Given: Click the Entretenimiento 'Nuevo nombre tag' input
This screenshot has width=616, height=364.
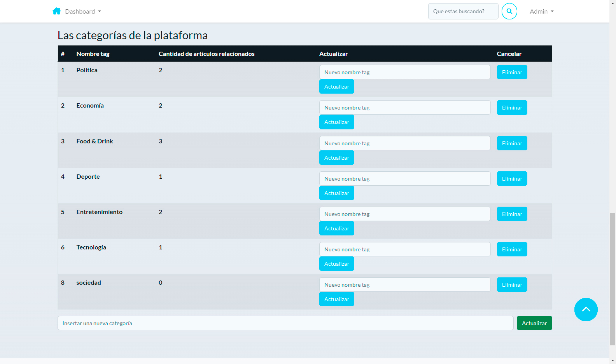Looking at the screenshot, I should (404, 214).
